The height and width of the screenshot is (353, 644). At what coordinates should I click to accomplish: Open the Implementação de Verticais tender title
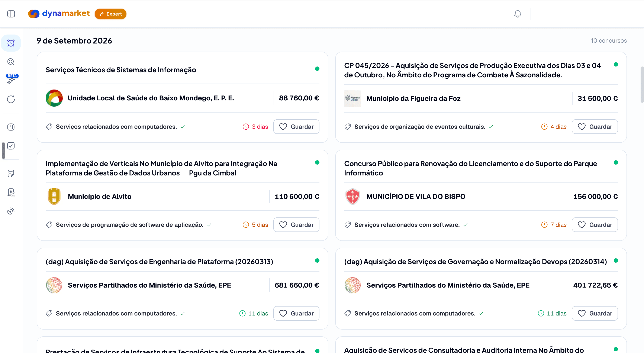pyautogui.click(x=161, y=168)
